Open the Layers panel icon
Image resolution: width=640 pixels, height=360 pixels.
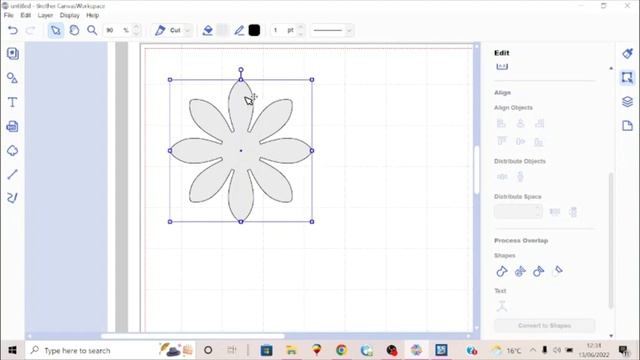pyautogui.click(x=627, y=102)
